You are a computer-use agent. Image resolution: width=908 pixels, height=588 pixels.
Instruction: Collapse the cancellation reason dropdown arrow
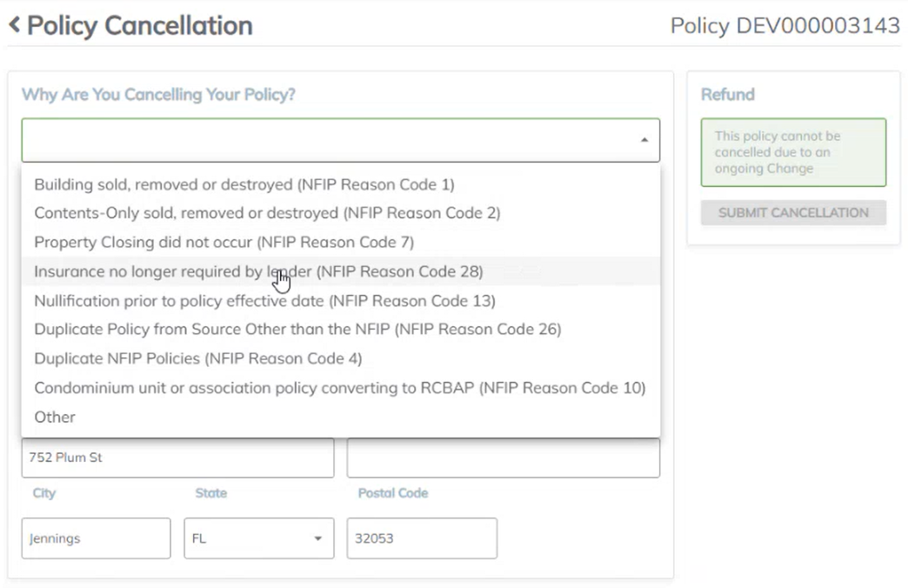click(644, 140)
